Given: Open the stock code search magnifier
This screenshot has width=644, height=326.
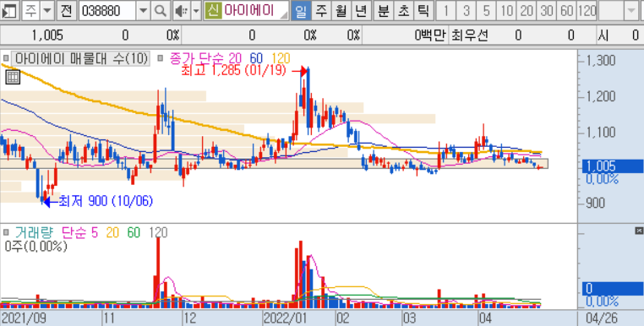Looking at the screenshot, I should pos(161,11).
